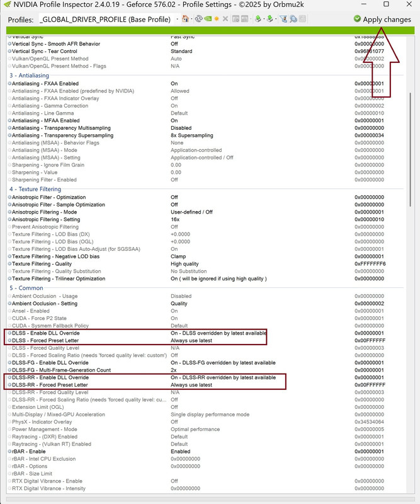This screenshot has width=420, height=504.
Task: Go to the global profile via home icon
Action: coord(185,19)
